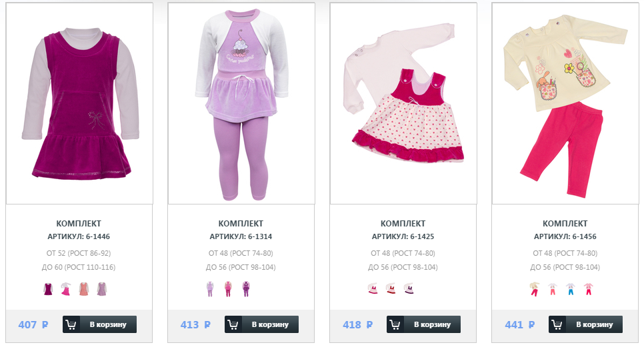Screen dimensions: 644x349
Task: Pick last pink variant of 6-1456
Action: tap(589, 289)
